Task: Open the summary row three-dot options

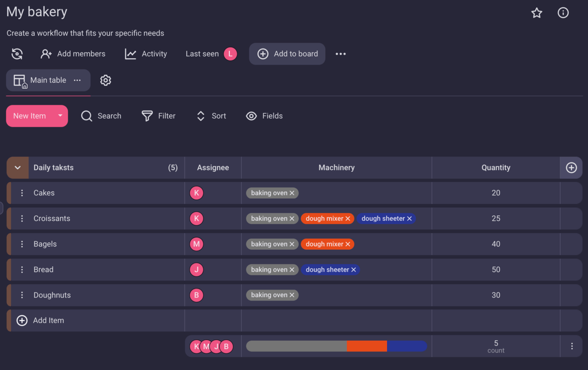Action: [571, 346]
